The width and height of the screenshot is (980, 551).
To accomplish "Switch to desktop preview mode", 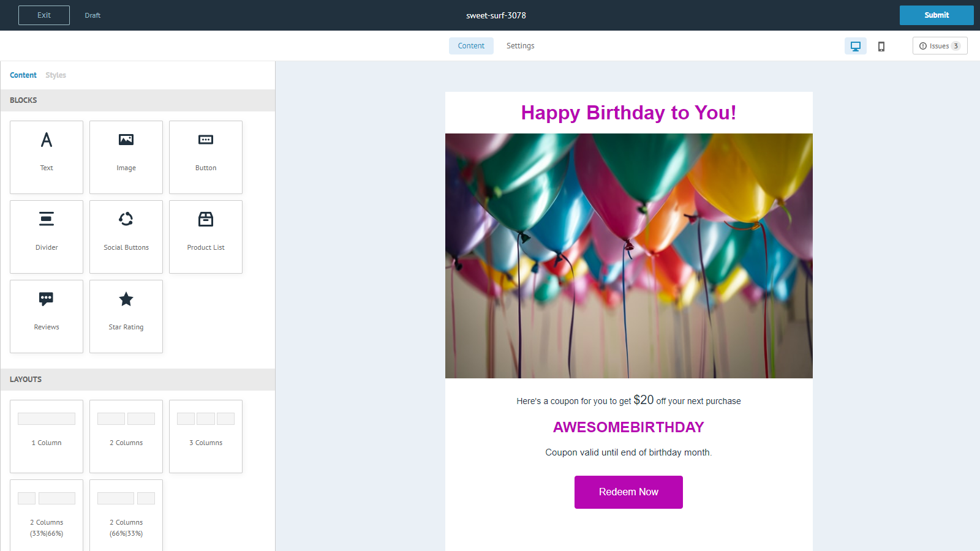I will point(855,46).
